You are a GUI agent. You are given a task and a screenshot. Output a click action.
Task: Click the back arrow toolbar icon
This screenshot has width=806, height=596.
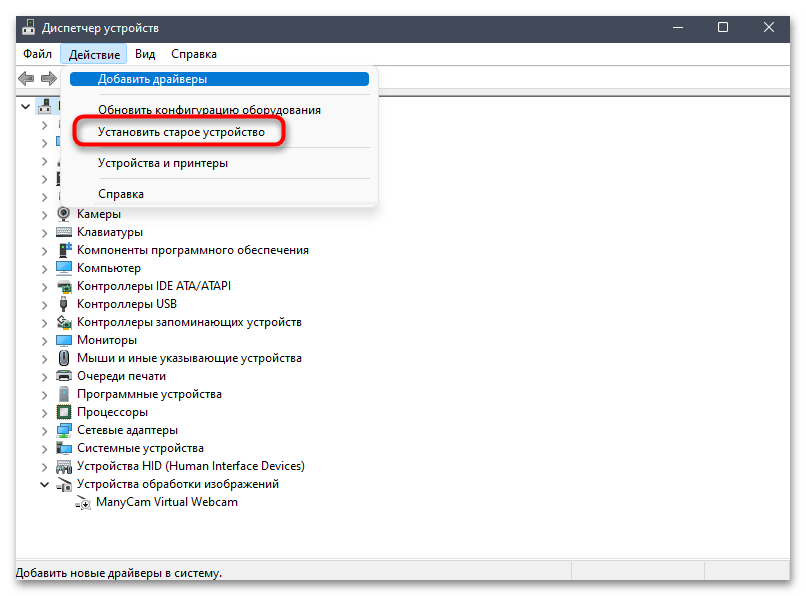26,79
